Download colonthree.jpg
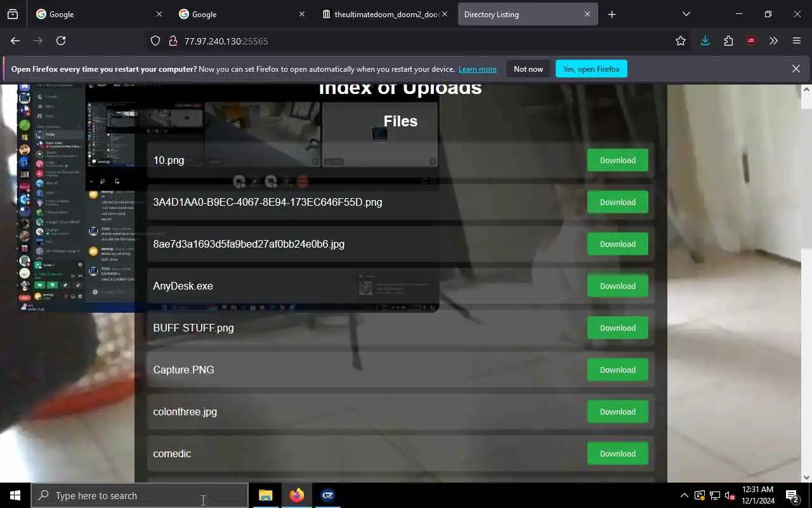 (617, 411)
